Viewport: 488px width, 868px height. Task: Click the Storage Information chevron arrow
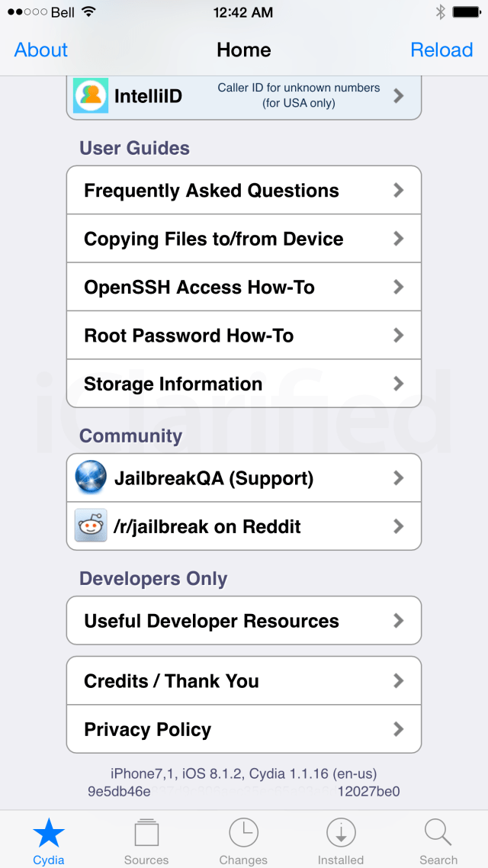pos(398,384)
